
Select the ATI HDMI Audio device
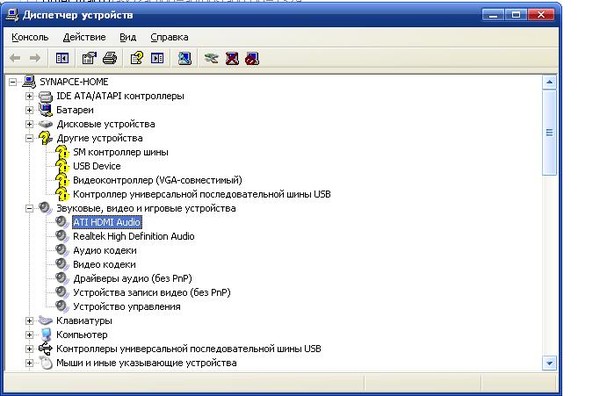pos(107,222)
